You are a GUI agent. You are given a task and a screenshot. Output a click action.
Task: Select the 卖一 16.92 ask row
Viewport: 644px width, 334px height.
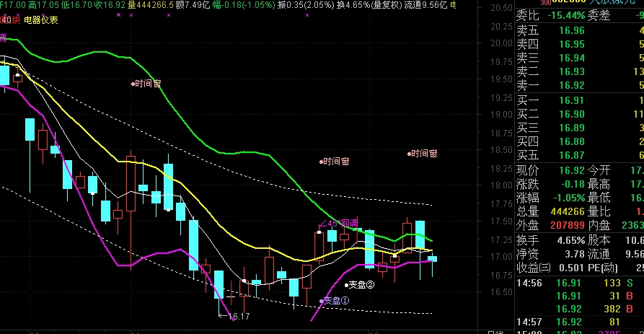click(x=580, y=85)
